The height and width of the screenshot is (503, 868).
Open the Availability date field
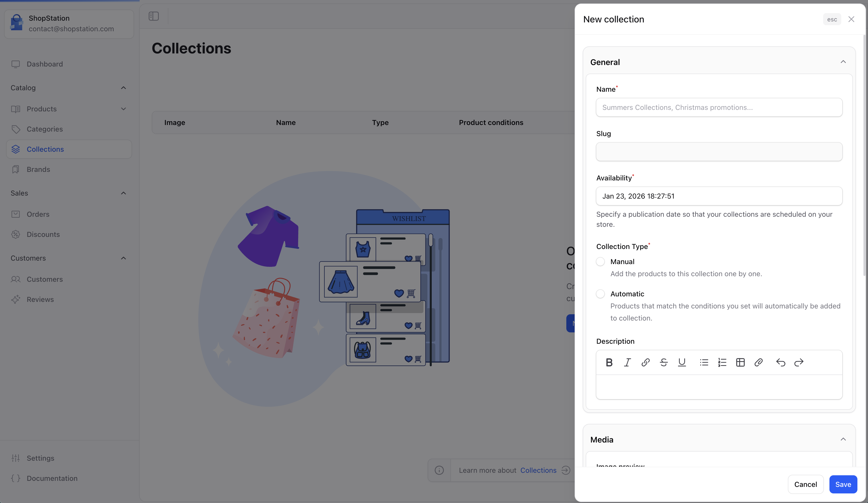click(x=719, y=196)
